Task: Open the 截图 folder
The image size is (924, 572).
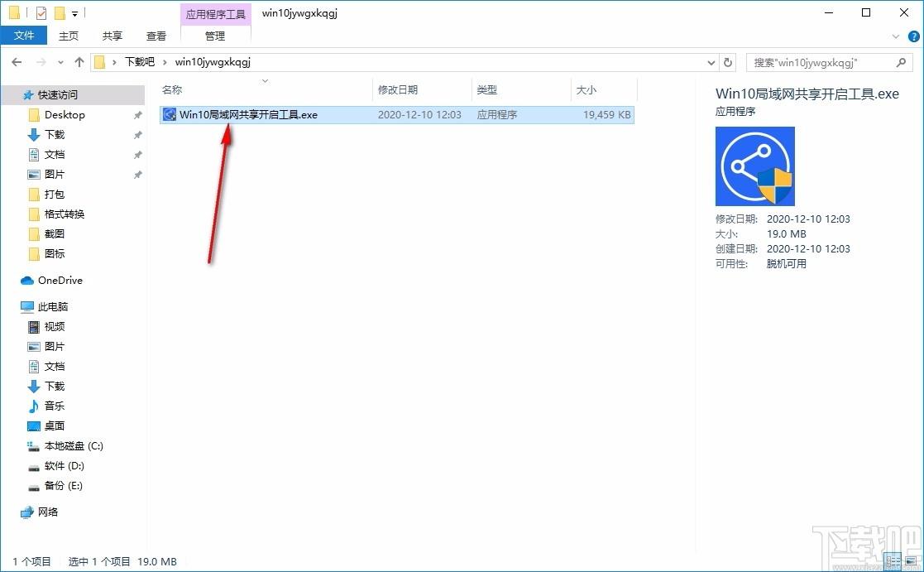Action: [x=55, y=233]
